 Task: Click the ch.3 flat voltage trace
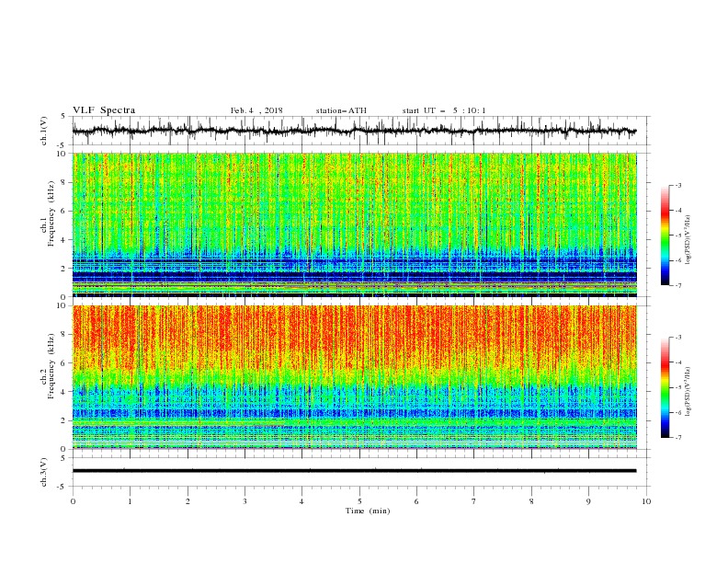pos(354,471)
